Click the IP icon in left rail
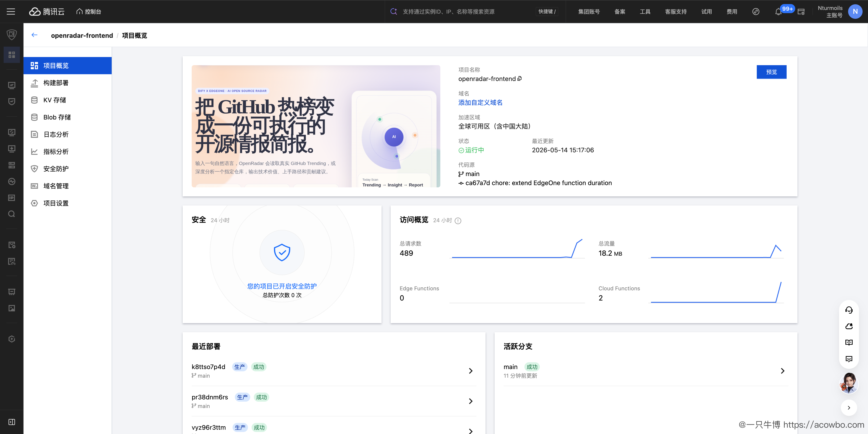Viewport: 868px width, 434px height. click(x=12, y=198)
